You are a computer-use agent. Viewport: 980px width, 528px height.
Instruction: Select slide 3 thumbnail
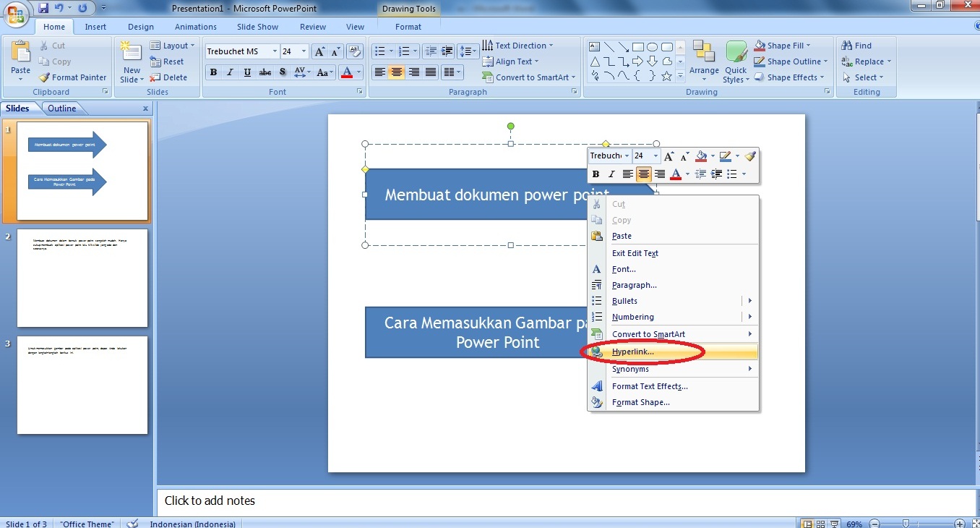82,385
